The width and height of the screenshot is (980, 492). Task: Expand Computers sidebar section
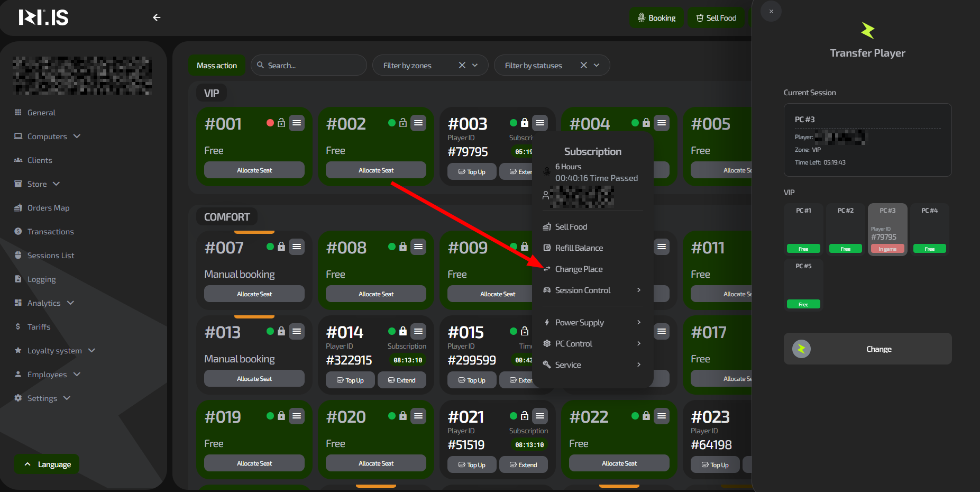click(77, 136)
